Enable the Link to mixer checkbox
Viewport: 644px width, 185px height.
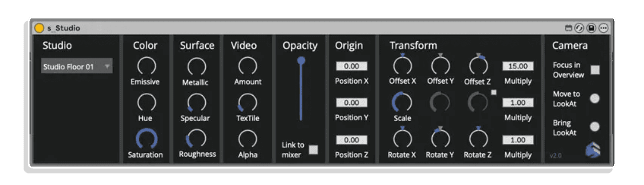[x=313, y=149]
